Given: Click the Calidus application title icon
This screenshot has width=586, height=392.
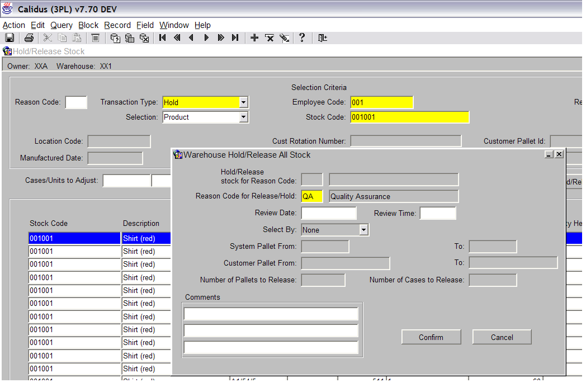Looking at the screenshot, I should point(7,8).
